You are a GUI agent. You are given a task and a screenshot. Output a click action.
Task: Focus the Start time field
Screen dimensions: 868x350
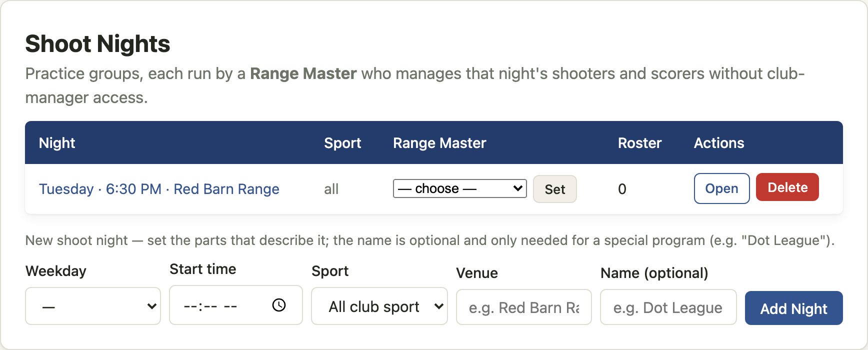(235, 305)
